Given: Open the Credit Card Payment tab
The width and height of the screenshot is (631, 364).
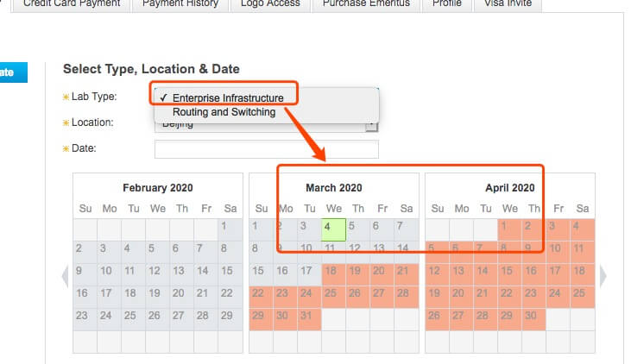Looking at the screenshot, I should [72, 3].
